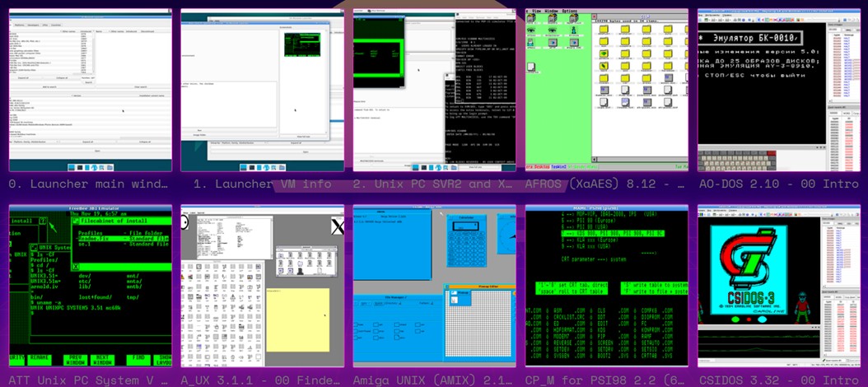The image size is (868, 387).
Task: Open the CP_M for PSI98 screenshot thumbnail
Action: pos(607,286)
